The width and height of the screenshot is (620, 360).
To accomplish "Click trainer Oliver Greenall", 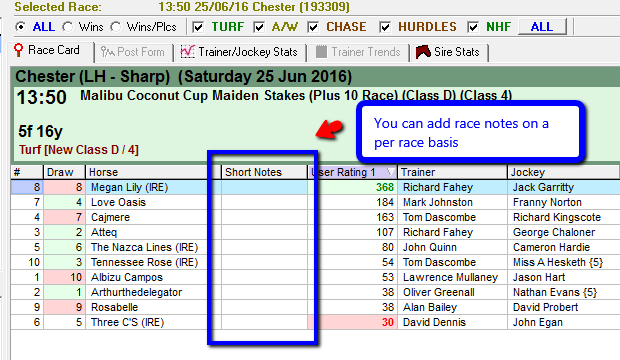I will tap(439, 292).
